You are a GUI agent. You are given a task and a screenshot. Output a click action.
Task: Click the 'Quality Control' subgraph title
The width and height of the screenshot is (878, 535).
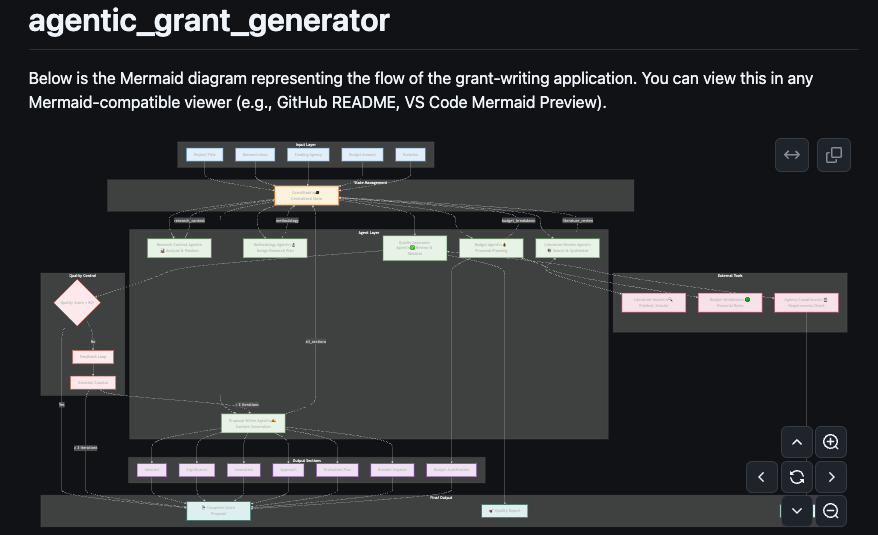82,276
